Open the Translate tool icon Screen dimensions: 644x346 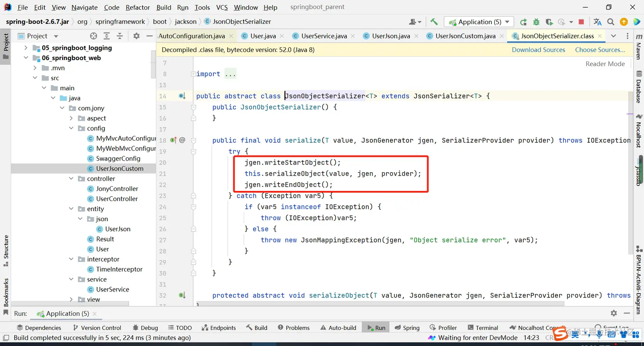point(598,22)
